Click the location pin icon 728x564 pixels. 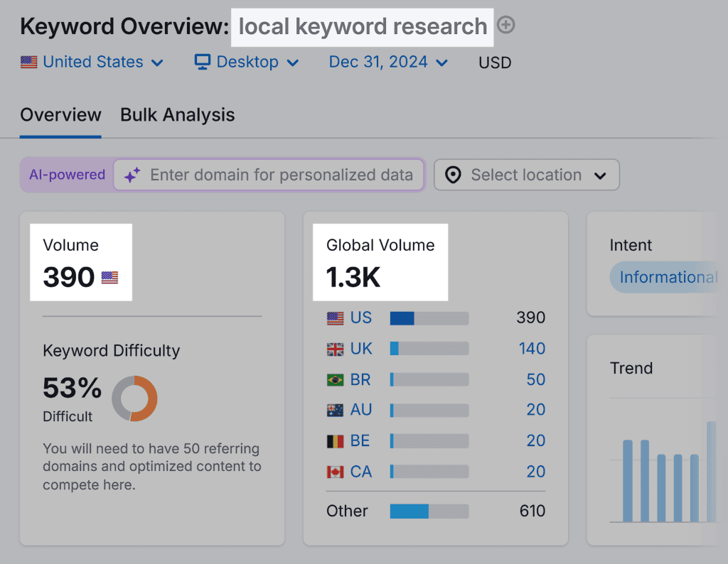(x=453, y=175)
